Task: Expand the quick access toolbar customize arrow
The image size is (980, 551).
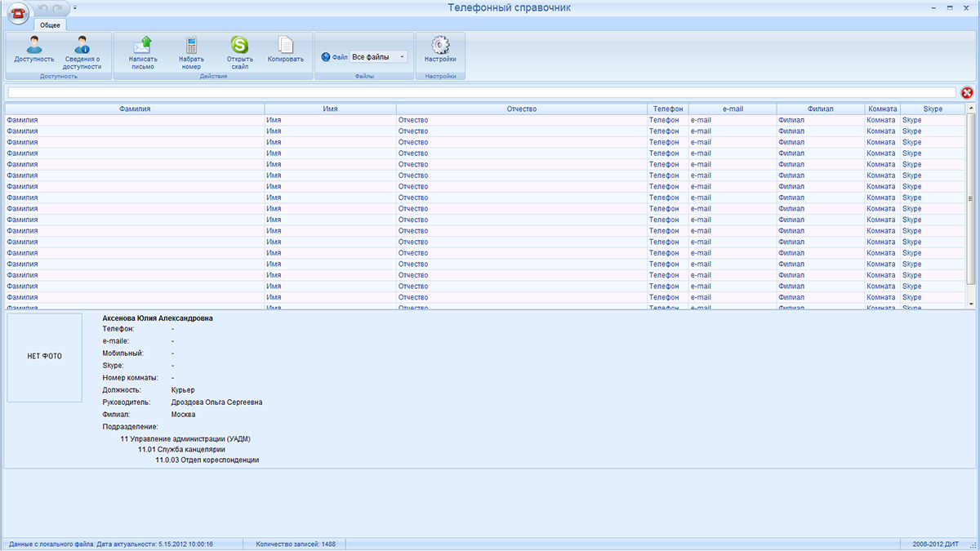Action: pos(74,7)
